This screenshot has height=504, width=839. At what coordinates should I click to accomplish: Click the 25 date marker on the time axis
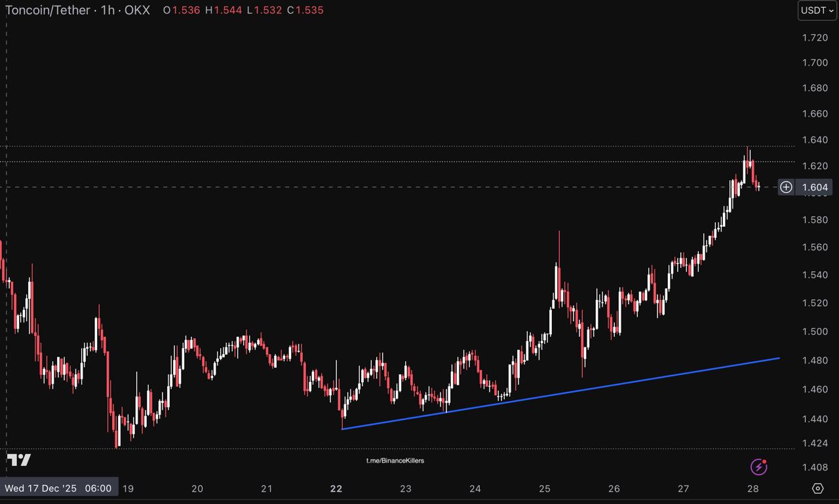tap(545, 488)
